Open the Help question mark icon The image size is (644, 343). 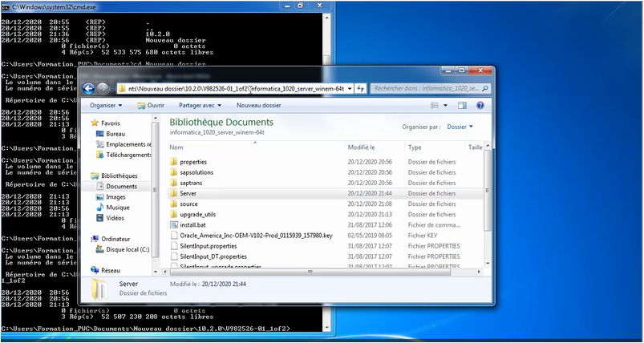pos(480,105)
